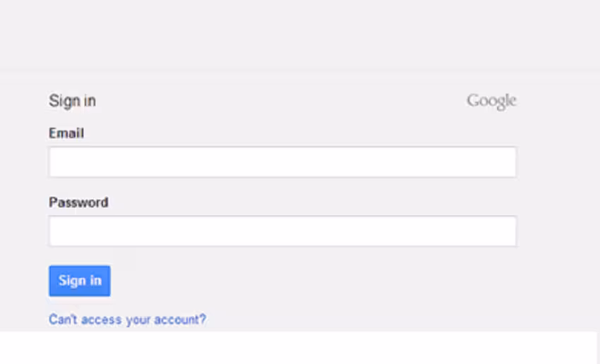Open the "Can't access your account?" link

pyautogui.click(x=127, y=320)
